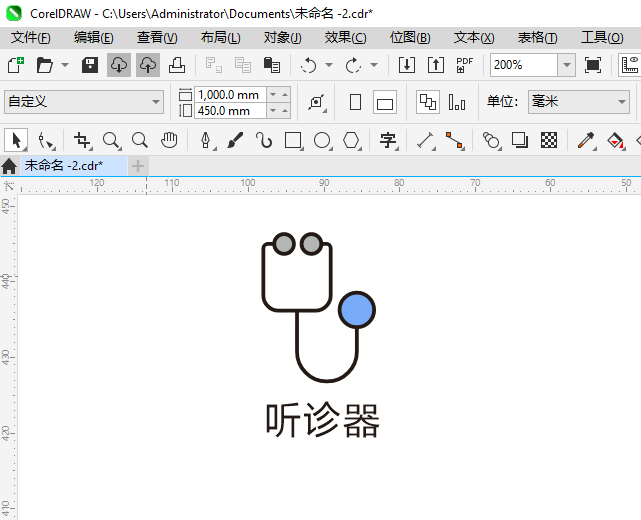This screenshot has width=641, height=520.
Task: Select the Shape node edit tool
Action: [x=46, y=140]
